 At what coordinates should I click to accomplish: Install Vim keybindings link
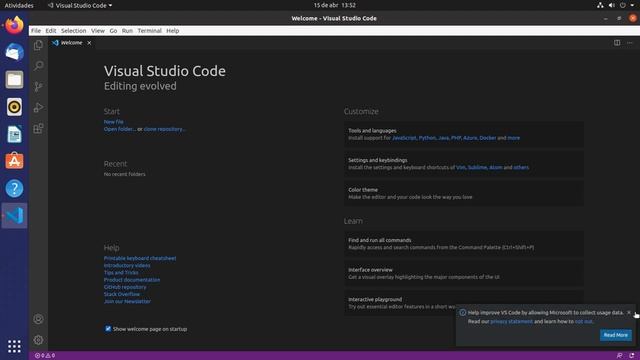460,167
